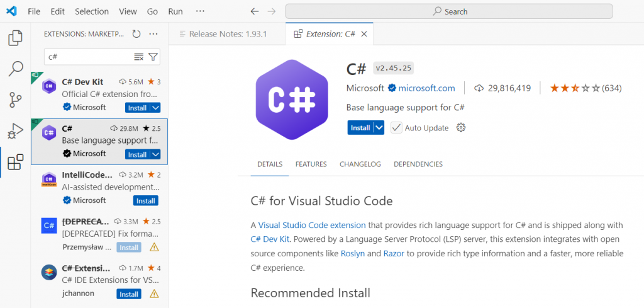
Task: Install the IntelliCode extension from the list
Action: (x=145, y=201)
